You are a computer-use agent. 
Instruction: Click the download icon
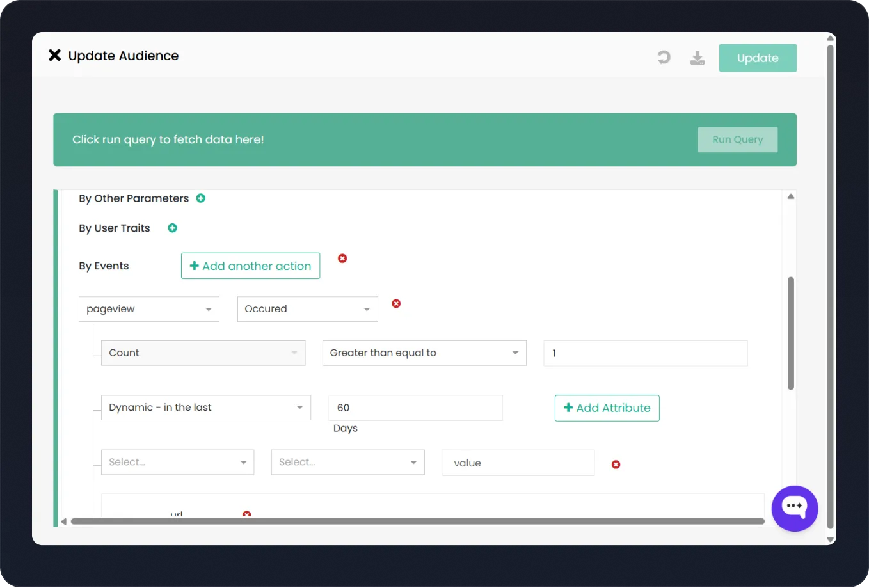coord(698,58)
